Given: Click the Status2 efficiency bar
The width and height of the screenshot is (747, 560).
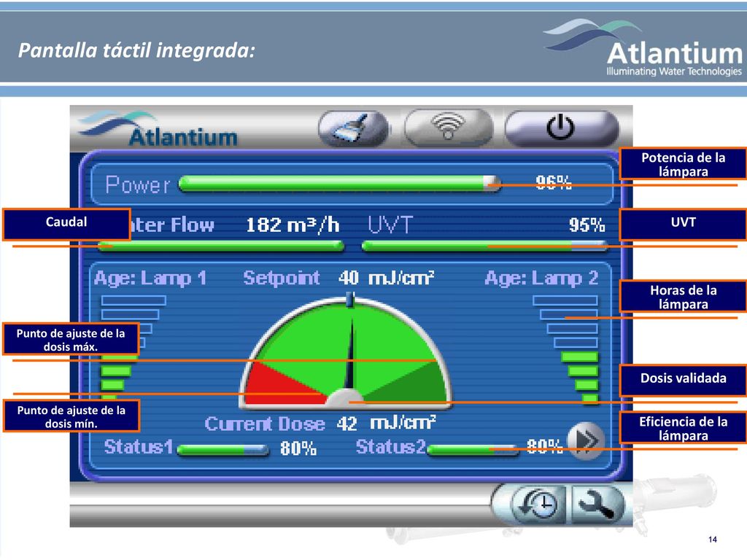Looking at the screenshot, I should pos(473,449).
